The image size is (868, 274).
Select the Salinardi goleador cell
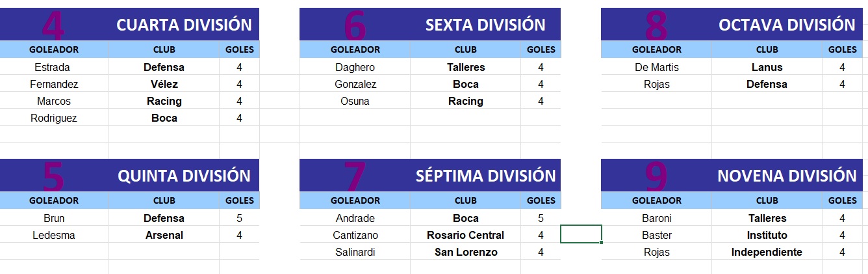(355, 252)
